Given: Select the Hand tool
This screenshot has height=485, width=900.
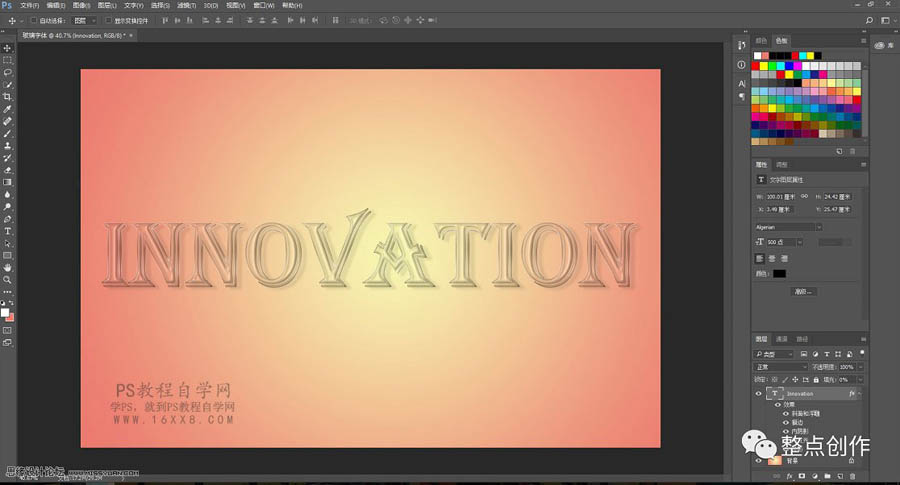Looking at the screenshot, I should click(7, 267).
